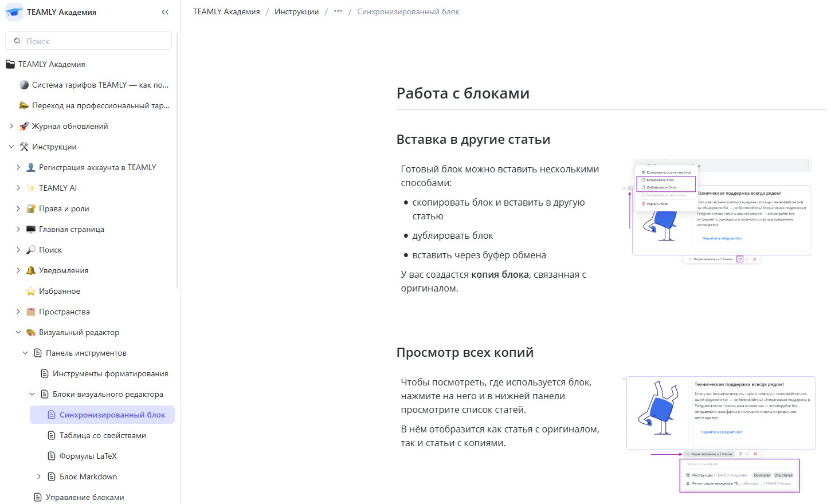
Task: Click the monitor icon for Главная страница
Action: click(31, 229)
